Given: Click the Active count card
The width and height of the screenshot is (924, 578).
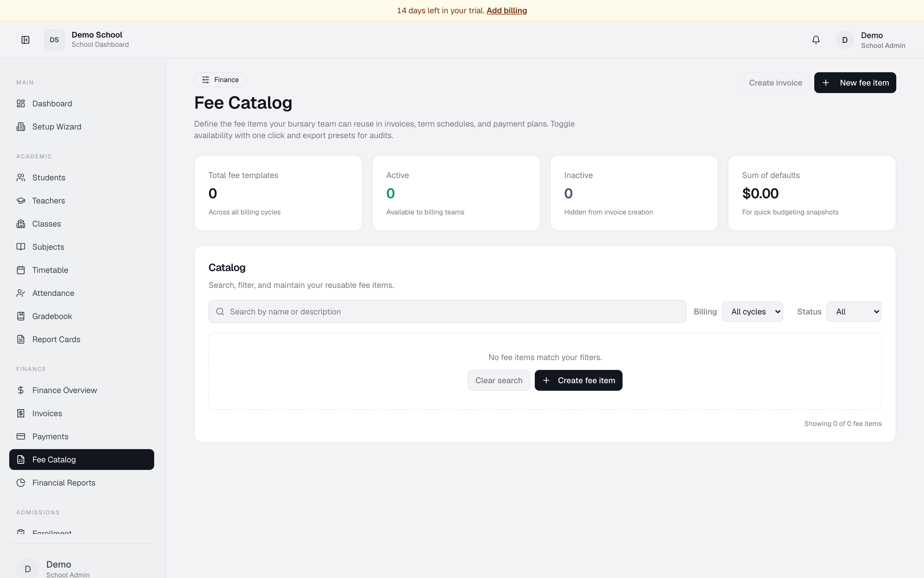Looking at the screenshot, I should point(456,193).
